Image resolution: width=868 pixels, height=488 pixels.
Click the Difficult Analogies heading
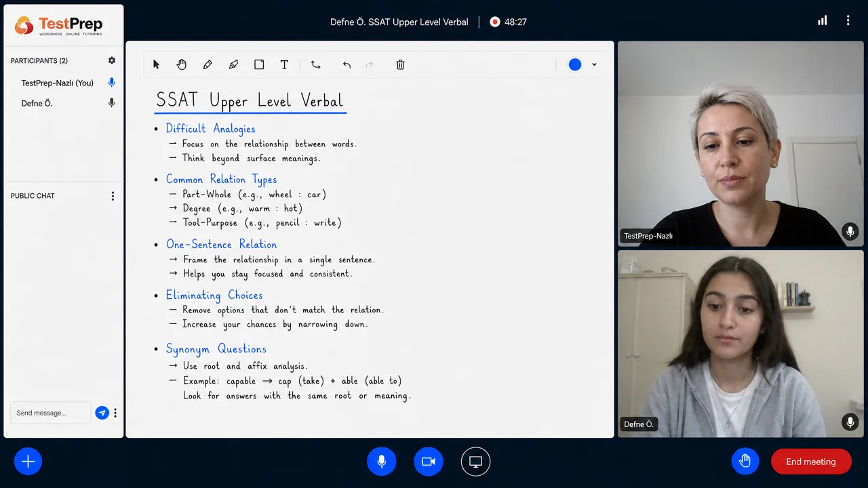coord(210,129)
